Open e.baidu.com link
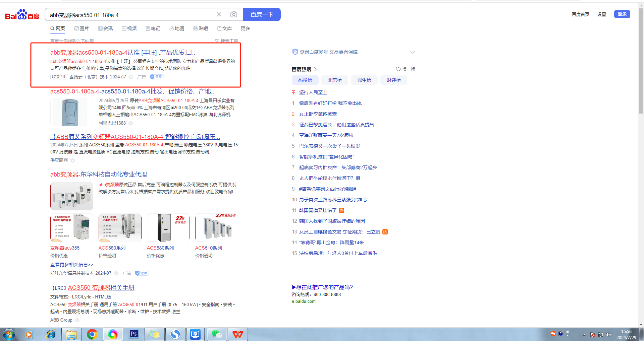 304,301
